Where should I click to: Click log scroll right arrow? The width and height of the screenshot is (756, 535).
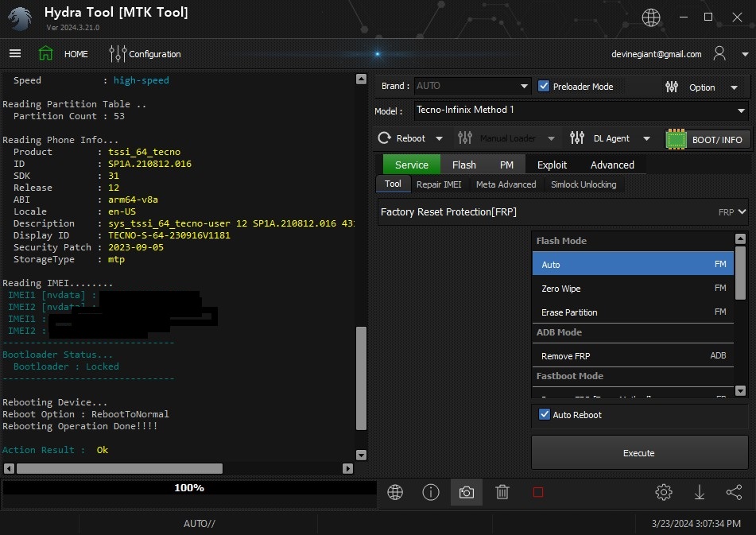point(347,468)
